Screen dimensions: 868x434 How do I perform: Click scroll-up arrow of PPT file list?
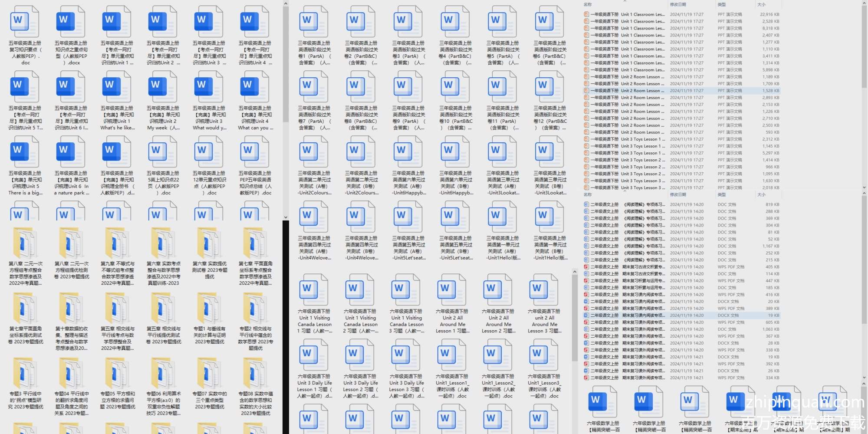click(864, 4)
